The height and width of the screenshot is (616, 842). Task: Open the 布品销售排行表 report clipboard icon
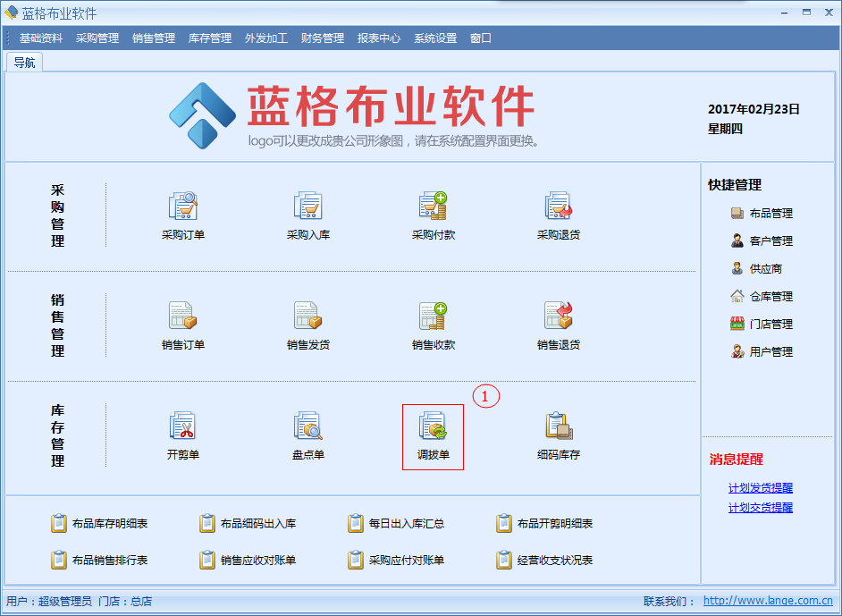coord(58,561)
